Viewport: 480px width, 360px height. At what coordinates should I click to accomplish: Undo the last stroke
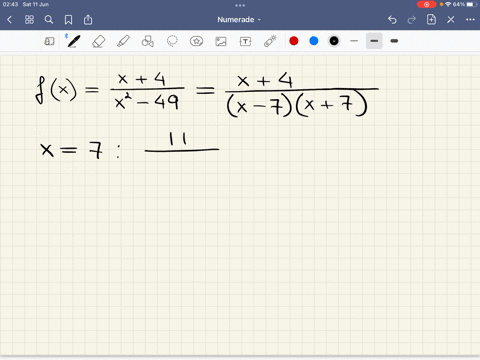pos(392,20)
